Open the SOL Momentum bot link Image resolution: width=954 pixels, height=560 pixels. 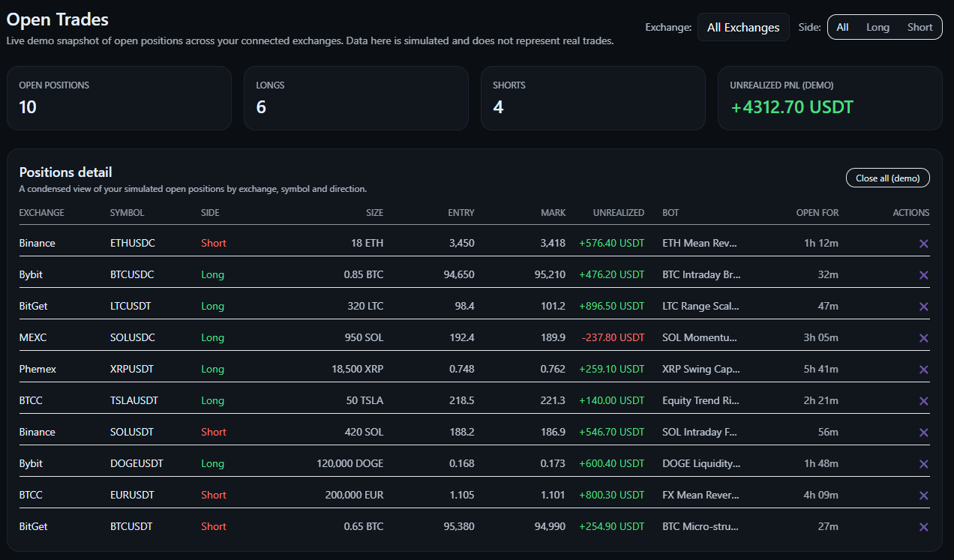pos(700,337)
